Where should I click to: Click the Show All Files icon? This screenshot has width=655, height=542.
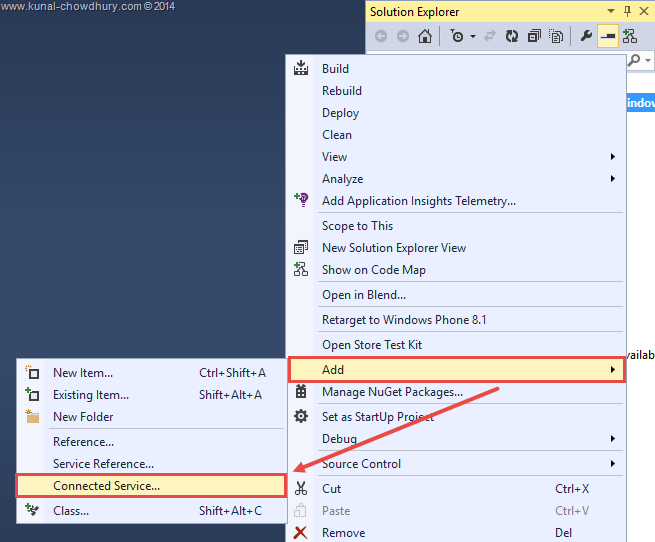pyautogui.click(x=556, y=36)
